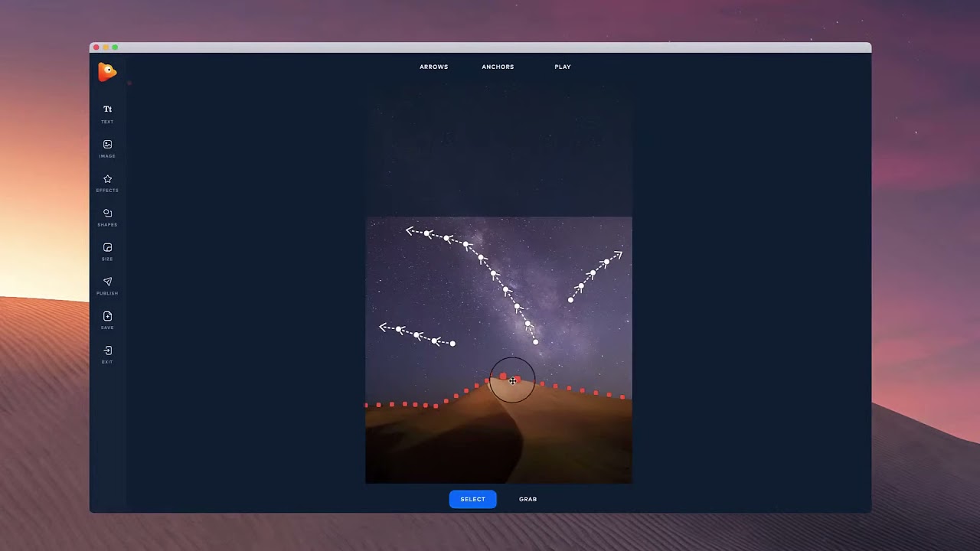Open the Shapes tool
Screen dimensions: 980x551
(x=107, y=217)
